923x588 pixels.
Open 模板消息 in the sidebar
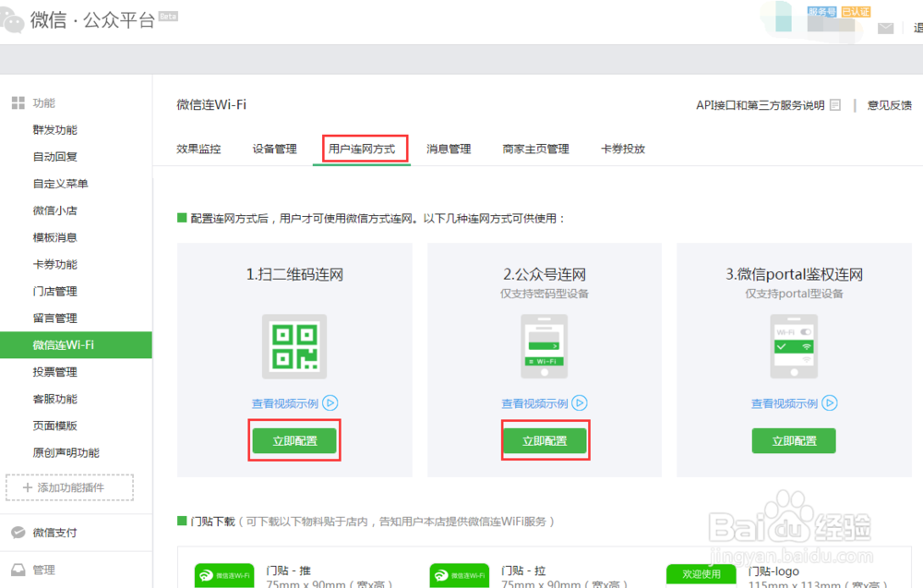tap(54, 237)
